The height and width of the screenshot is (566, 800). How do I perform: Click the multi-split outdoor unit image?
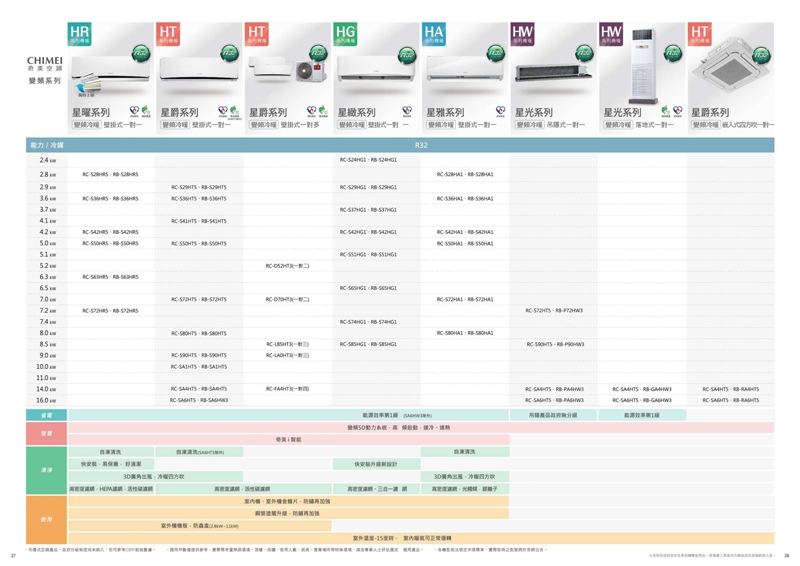pos(310,70)
